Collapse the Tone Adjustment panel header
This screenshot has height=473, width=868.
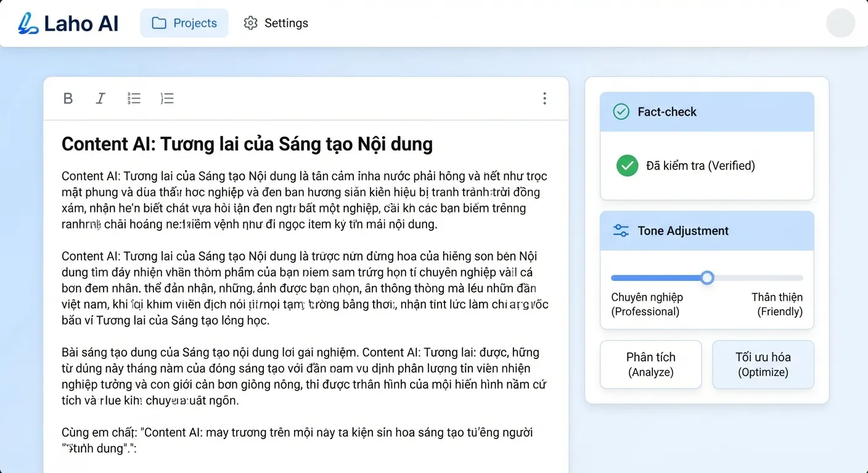(x=706, y=230)
